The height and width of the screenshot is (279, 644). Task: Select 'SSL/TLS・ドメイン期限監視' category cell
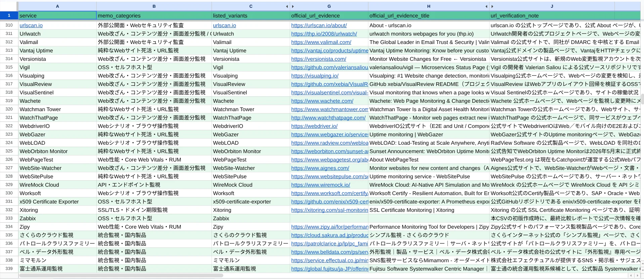154,210
